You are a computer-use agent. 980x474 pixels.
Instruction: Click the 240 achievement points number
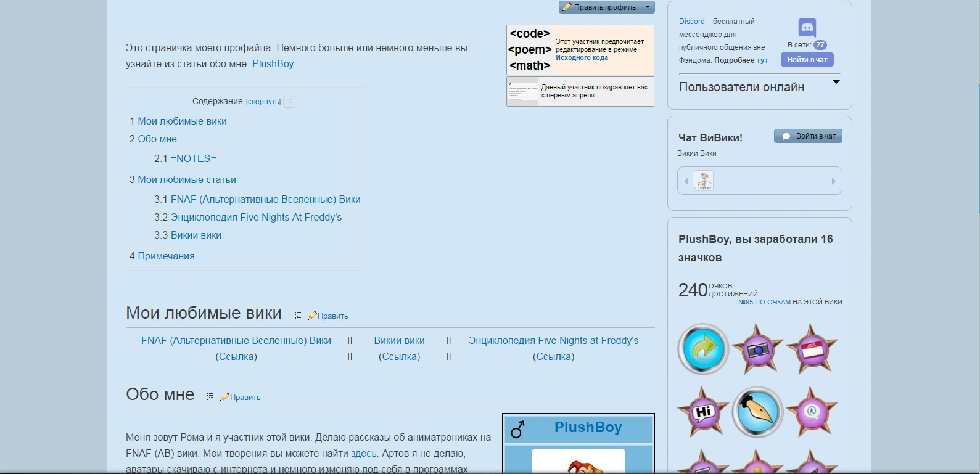tap(693, 290)
